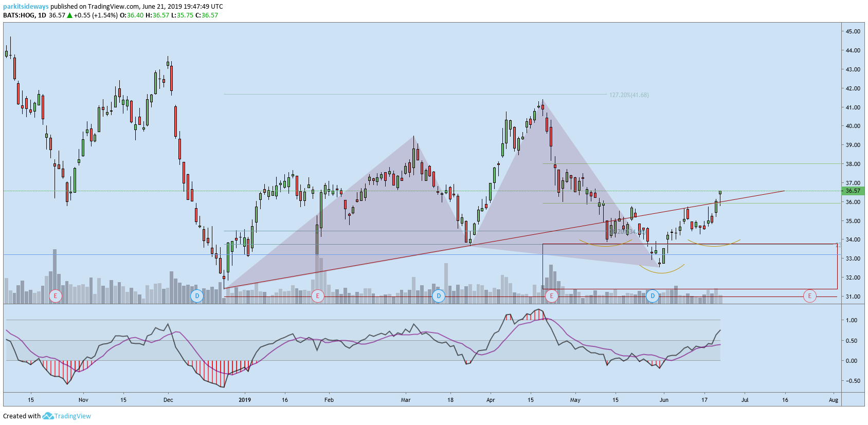Click the Dec date axis label
868x425 pixels.
[x=168, y=400]
